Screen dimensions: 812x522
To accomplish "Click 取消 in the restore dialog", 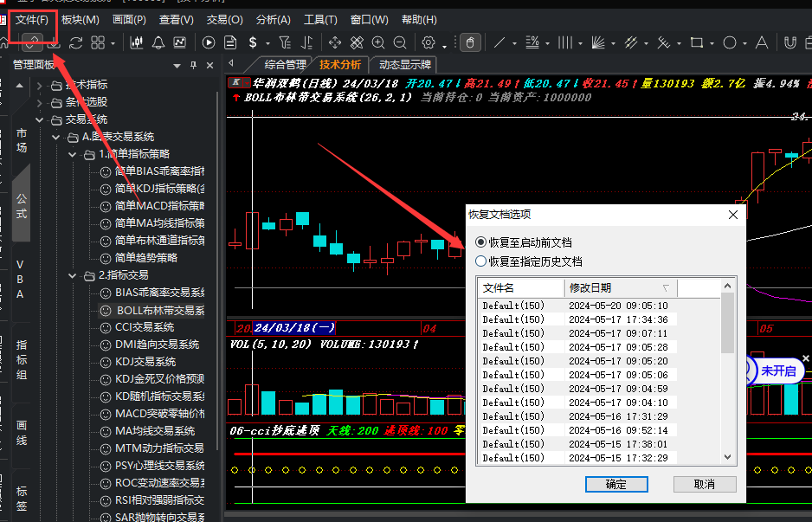I will pos(705,484).
